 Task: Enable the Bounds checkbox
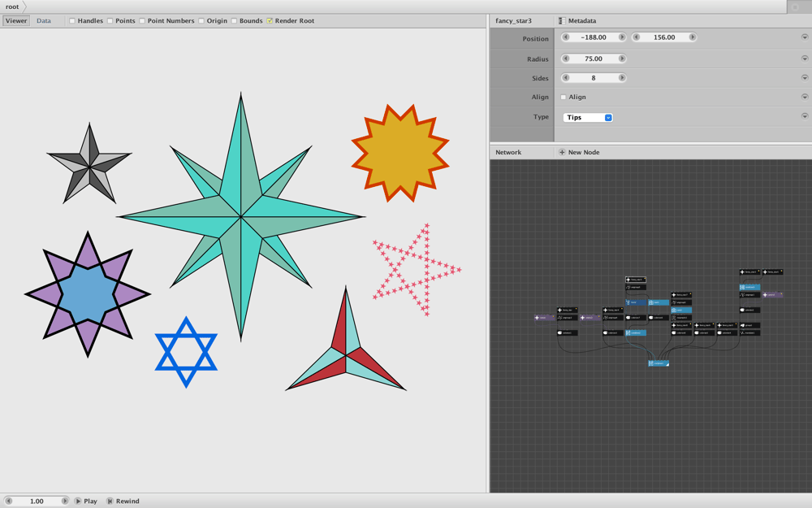tap(234, 21)
